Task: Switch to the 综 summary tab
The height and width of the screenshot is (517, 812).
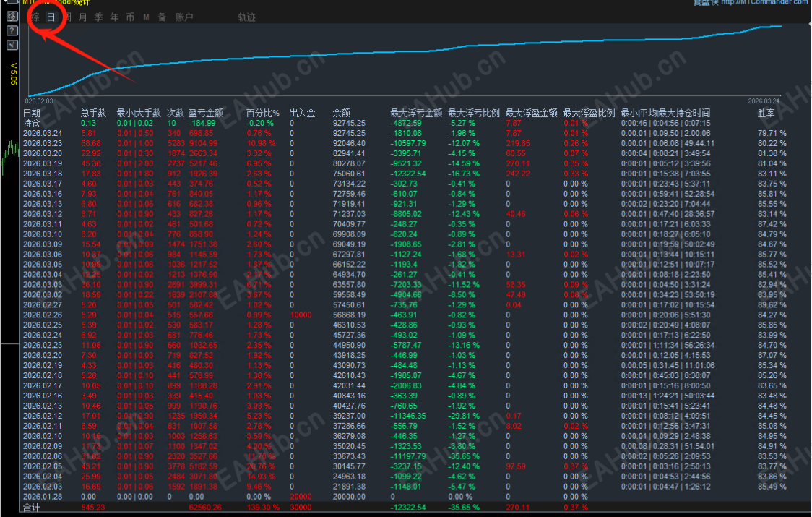Action: [35, 17]
